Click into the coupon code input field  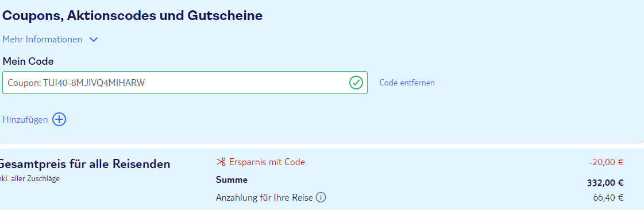[x=185, y=83]
